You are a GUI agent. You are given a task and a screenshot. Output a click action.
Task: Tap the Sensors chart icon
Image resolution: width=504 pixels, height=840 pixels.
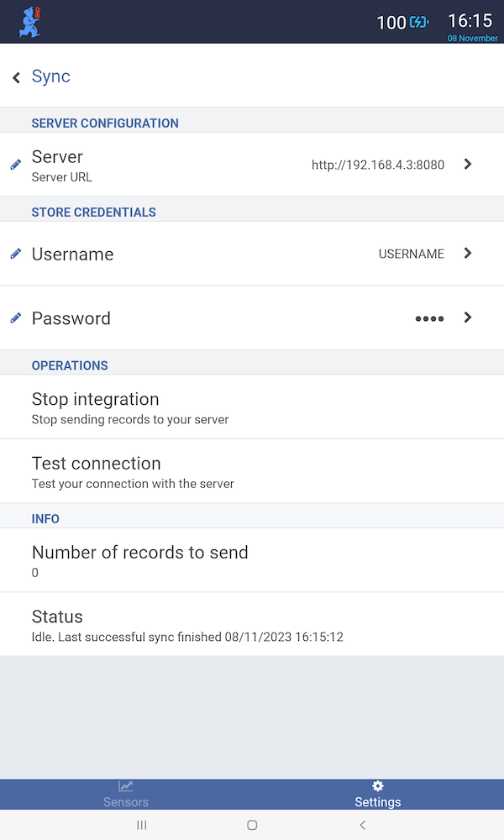pyautogui.click(x=126, y=786)
